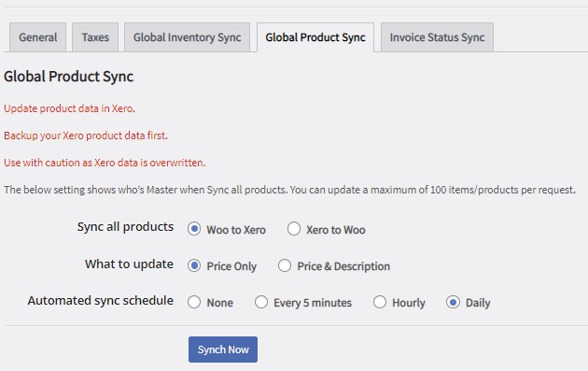
Task: Click the Synch Now button
Action: point(223,350)
